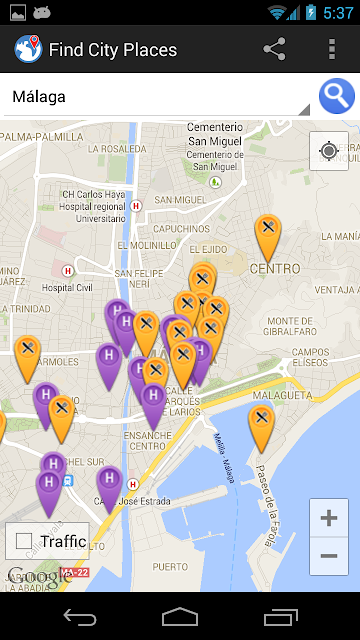Expand the Málaga city dropdown arrow
Image resolution: width=360 pixels, height=640 pixels.
[304, 110]
